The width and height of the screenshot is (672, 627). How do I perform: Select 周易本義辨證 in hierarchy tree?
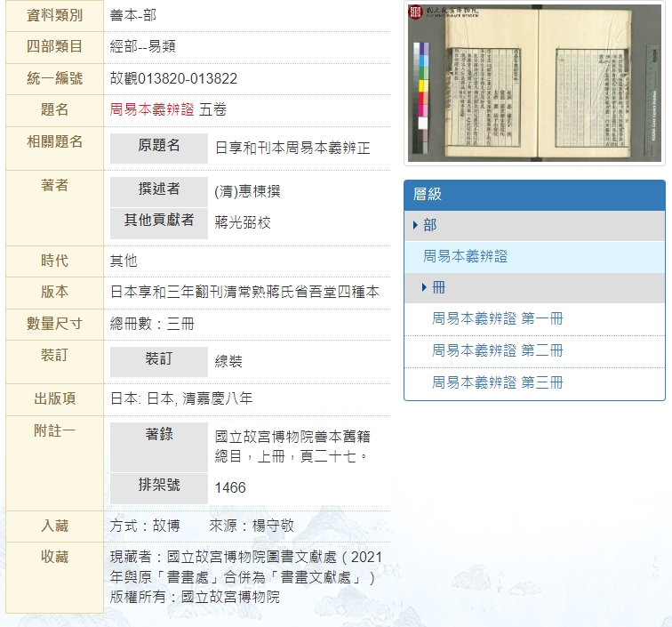pyautogui.click(x=477, y=256)
